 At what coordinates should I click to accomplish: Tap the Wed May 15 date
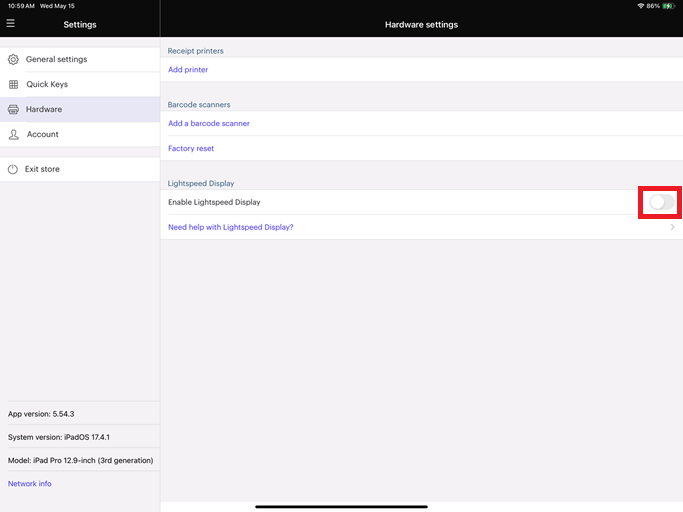(57, 6)
